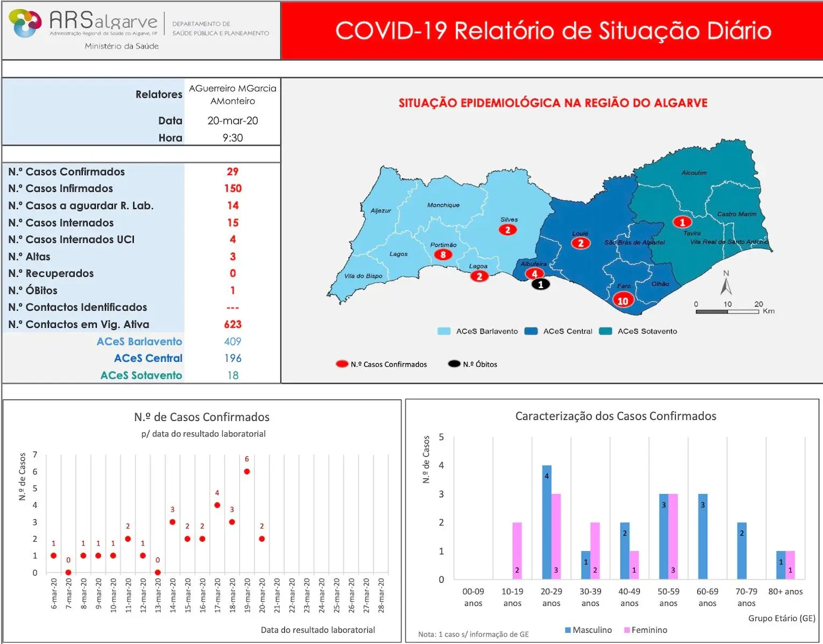
Task: Click the red marker 10 on Faro
Action: click(622, 301)
